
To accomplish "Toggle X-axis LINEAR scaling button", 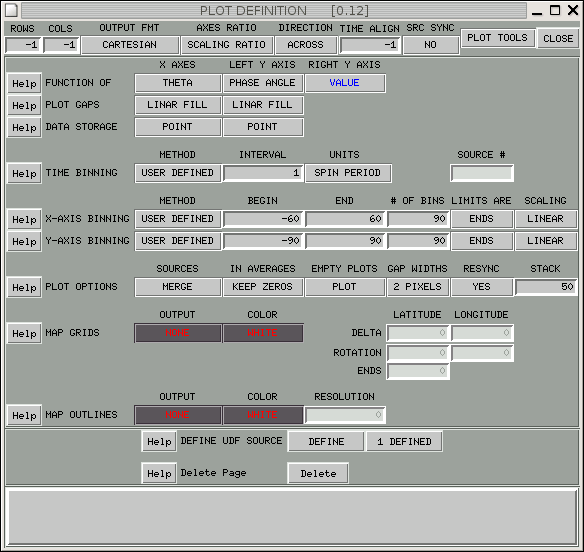I will click(x=546, y=219).
